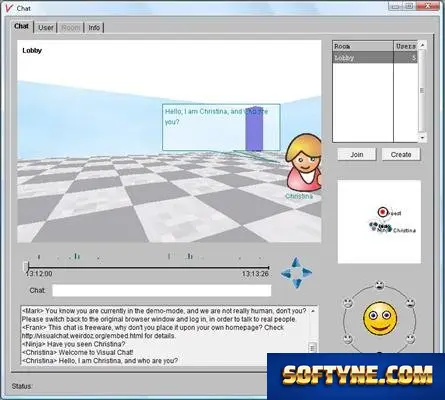The image size is (445, 400).
Task: Click the Join room button
Action: point(357,154)
